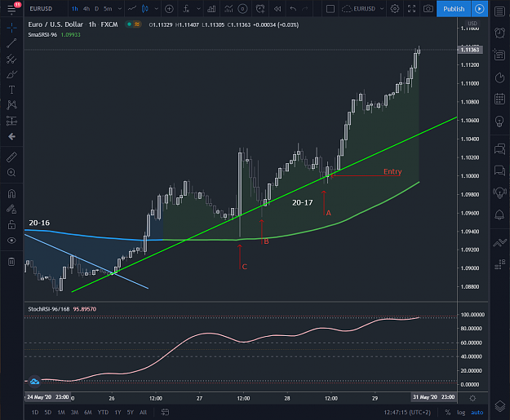Select 5D date range
This screenshot has width=510, height=420.
(x=48, y=412)
